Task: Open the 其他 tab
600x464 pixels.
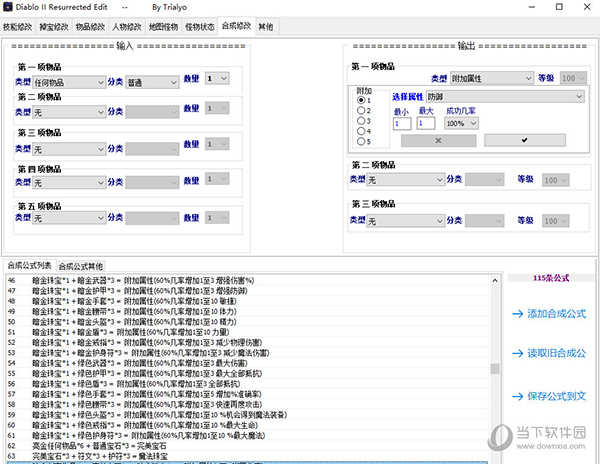Action: [x=266, y=27]
